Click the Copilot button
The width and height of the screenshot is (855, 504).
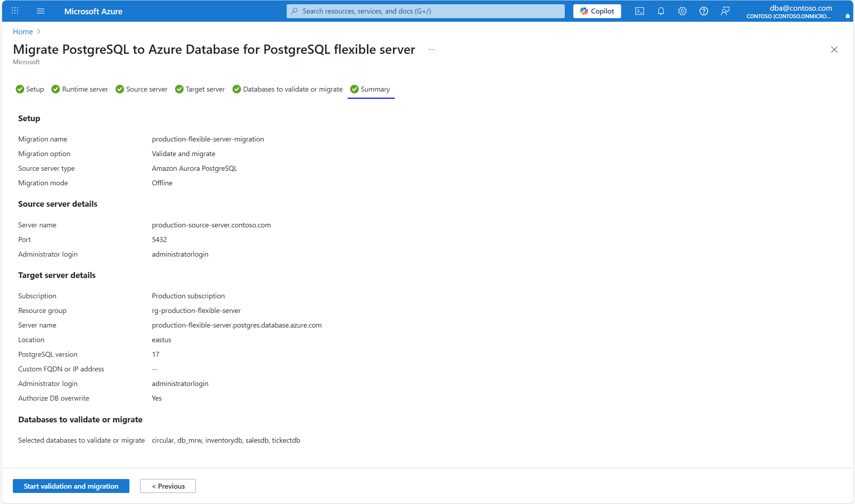(x=597, y=11)
